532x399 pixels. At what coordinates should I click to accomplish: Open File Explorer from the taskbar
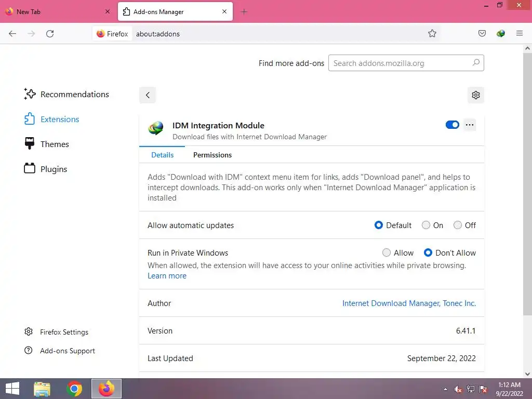pos(42,389)
